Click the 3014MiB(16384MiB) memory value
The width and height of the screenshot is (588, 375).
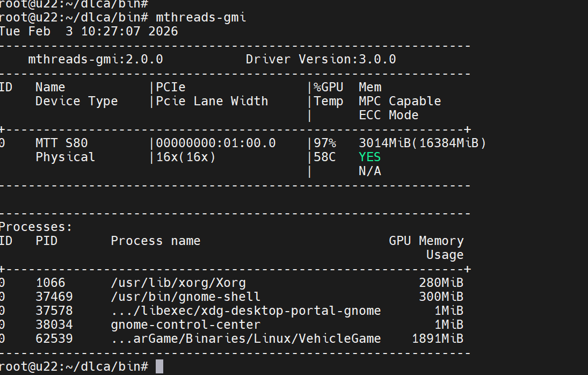tap(422, 143)
